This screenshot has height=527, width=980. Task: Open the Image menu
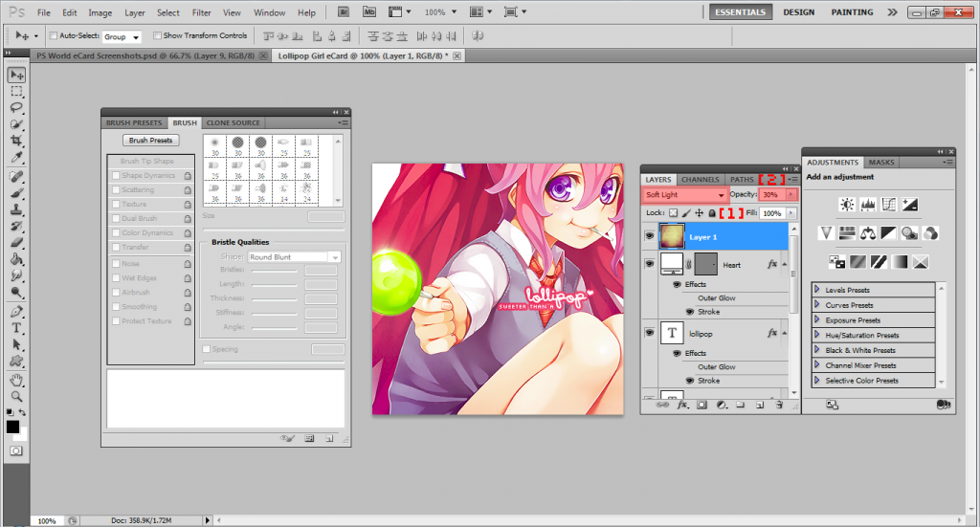point(100,12)
